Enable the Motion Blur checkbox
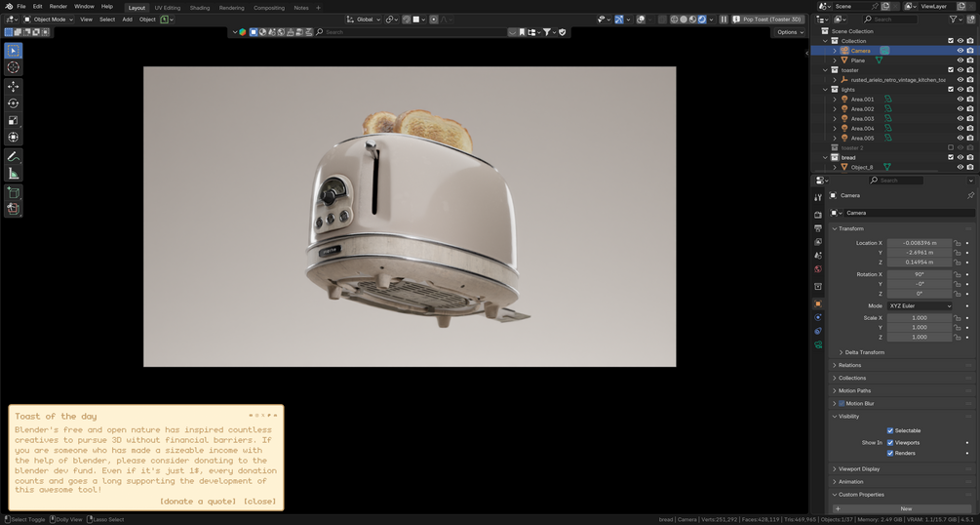Image resolution: width=980 pixels, height=525 pixels. (x=842, y=404)
